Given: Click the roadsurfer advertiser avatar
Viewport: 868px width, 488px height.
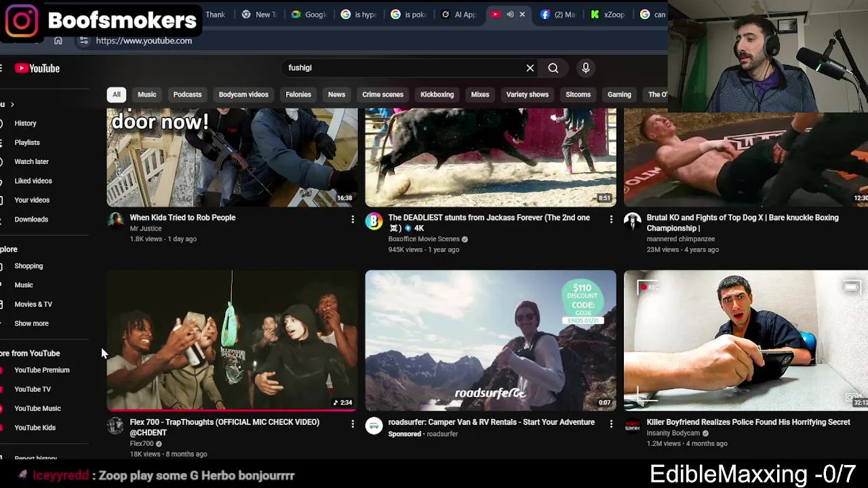Looking at the screenshot, I should [374, 426].
